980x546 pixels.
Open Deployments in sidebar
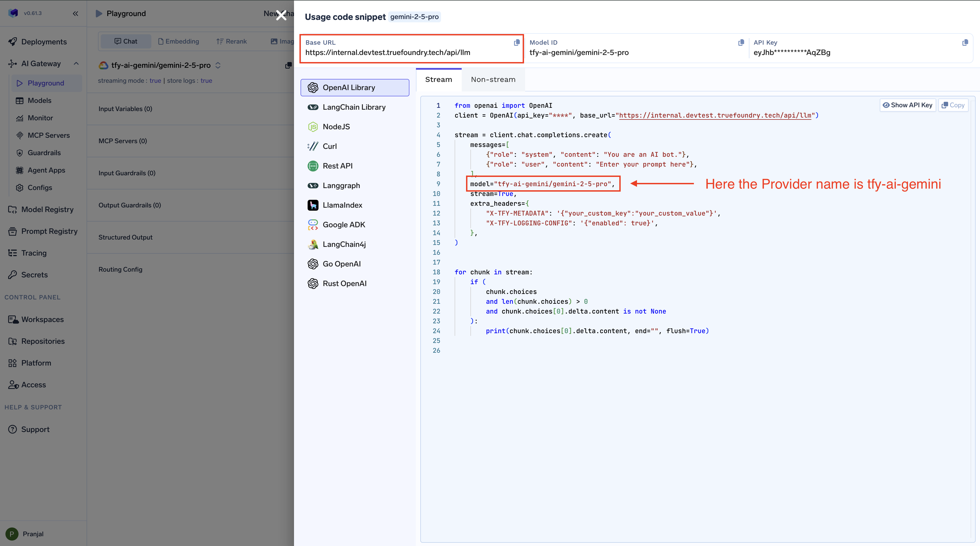coord(43,42)
